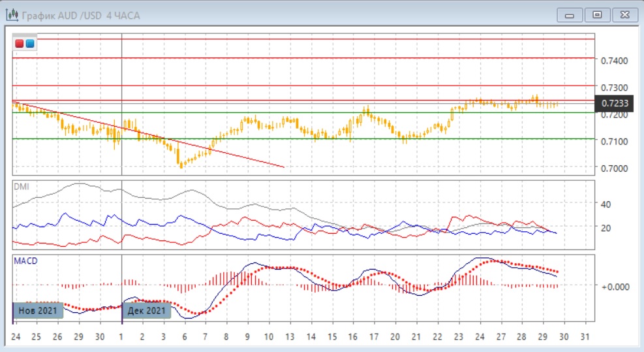
Task: Select the Ноя 2021 month marker
Action: [38, 310]
